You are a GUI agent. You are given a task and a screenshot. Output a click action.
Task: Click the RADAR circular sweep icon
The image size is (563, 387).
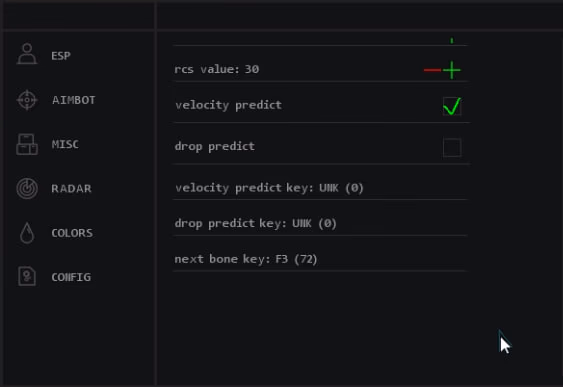[27, 188]
